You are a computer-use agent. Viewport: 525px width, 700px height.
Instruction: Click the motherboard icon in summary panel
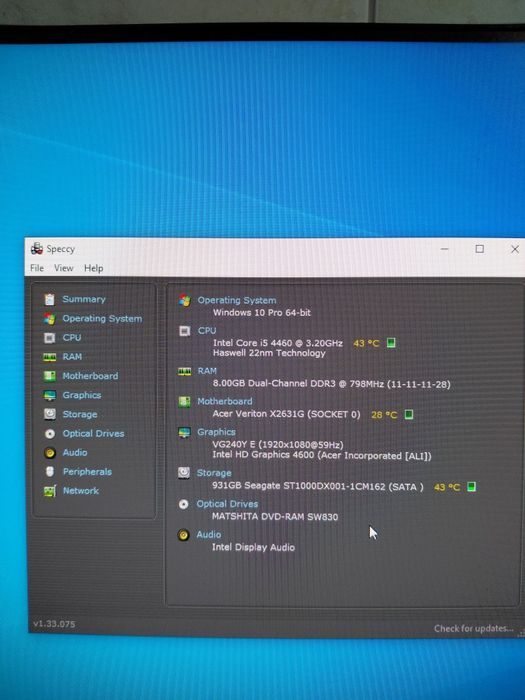point(184,402)
